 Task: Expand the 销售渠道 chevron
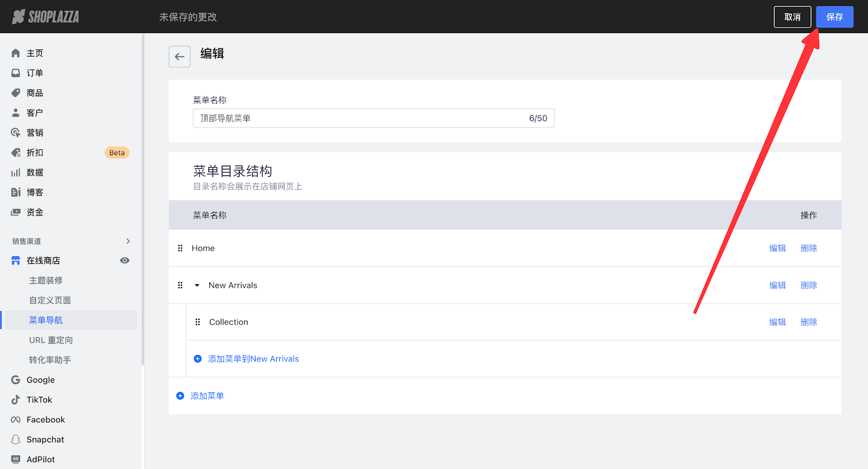[x=128, y=241]
